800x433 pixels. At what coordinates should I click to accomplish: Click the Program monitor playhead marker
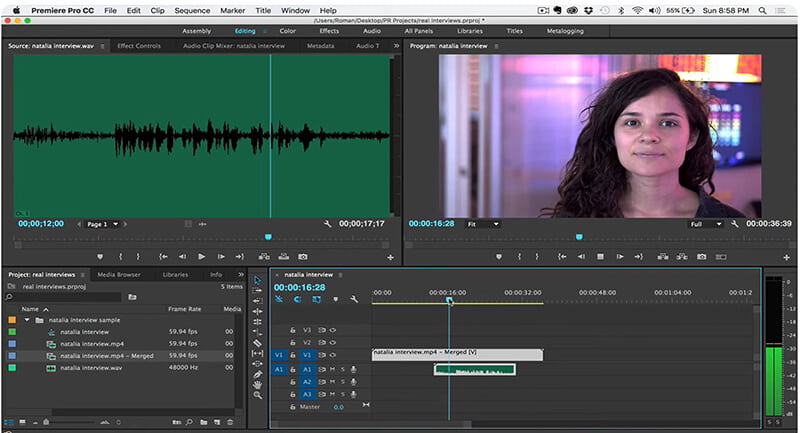[x=579, y=237]
